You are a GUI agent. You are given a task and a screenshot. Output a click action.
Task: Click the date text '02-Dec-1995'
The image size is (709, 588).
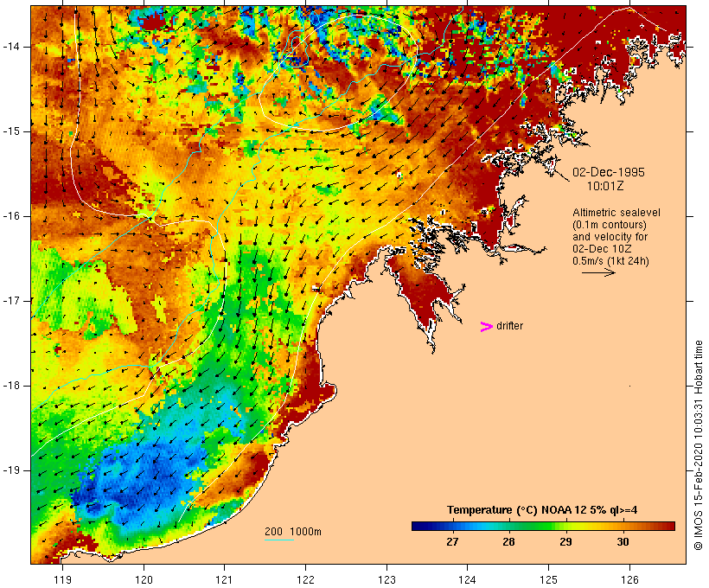tap(609, 172)
